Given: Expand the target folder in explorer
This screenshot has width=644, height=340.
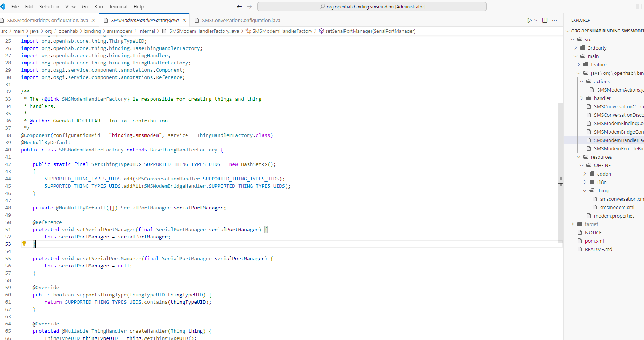Looking at the screenshot, I should click(591, 224).
